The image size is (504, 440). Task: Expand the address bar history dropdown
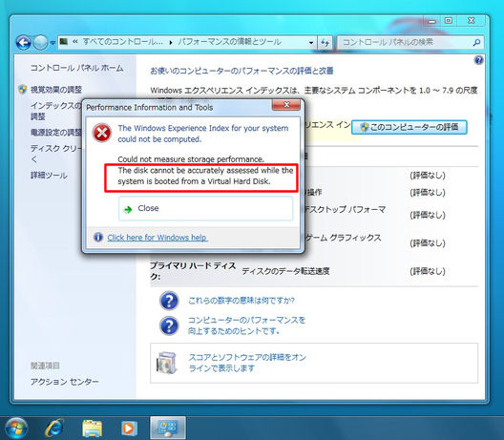point(311,42)
